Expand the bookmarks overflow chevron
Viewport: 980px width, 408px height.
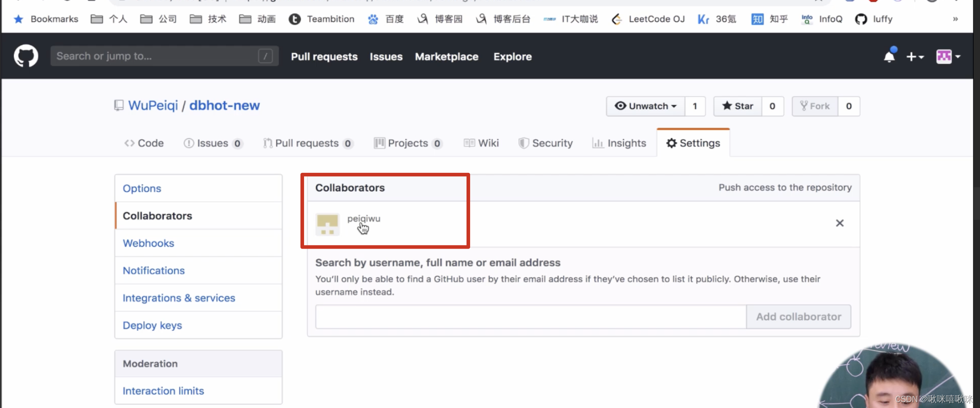click(x=955, y=19)
